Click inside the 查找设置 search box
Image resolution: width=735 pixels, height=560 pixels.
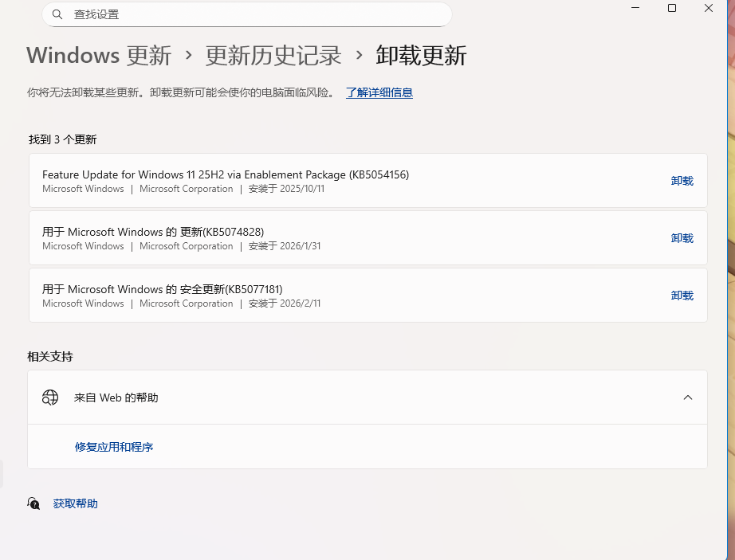point(239,14)
